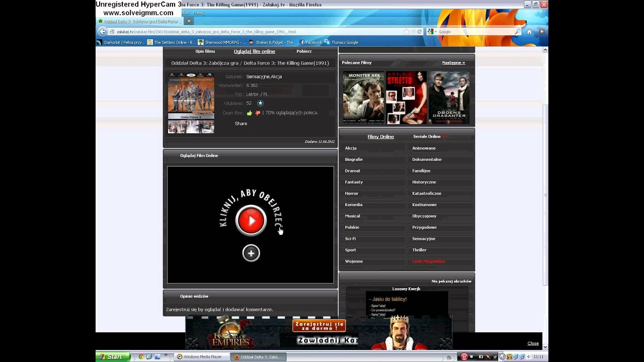644x362 pixels.
Task: Open the address bar history dropdown arrow
Action: click(413, 32)
